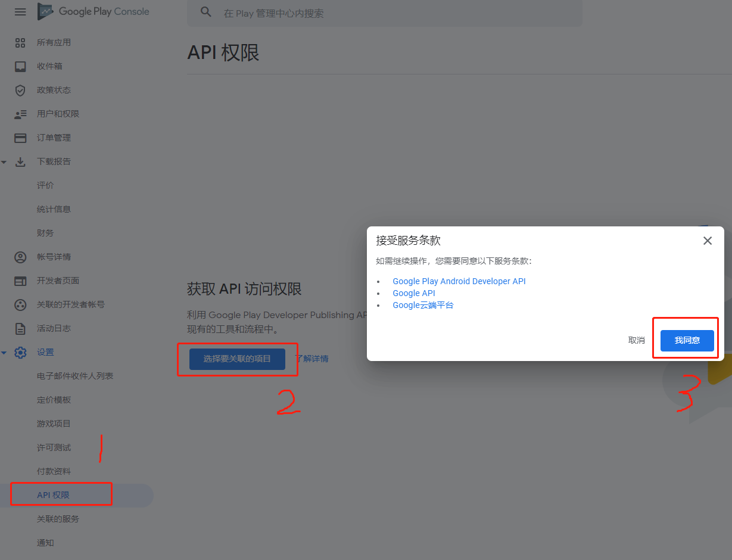Open the Google Play Android Developer API link
This screenshot has width=732, height=560.
tap(459, 281)
